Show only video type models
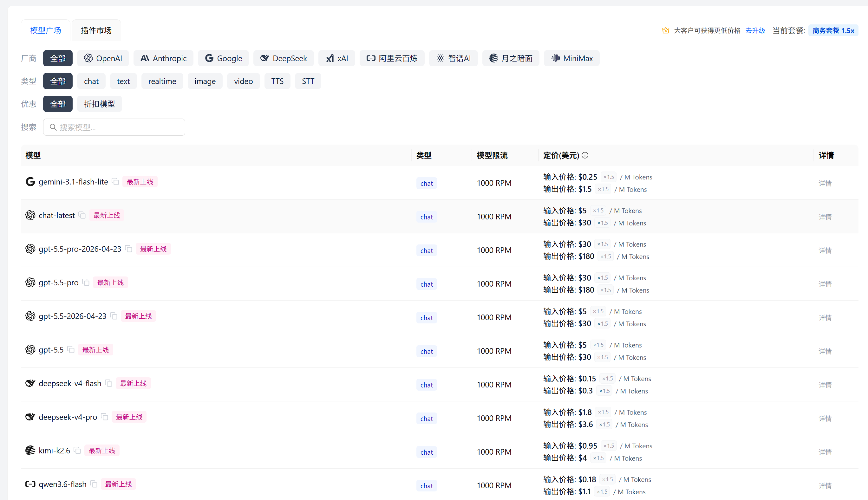 pos(244,81)
